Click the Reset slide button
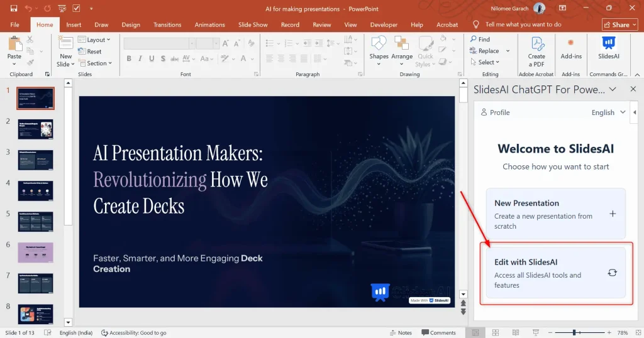Viewport: 644px width, 338px height. coord(90,52)
